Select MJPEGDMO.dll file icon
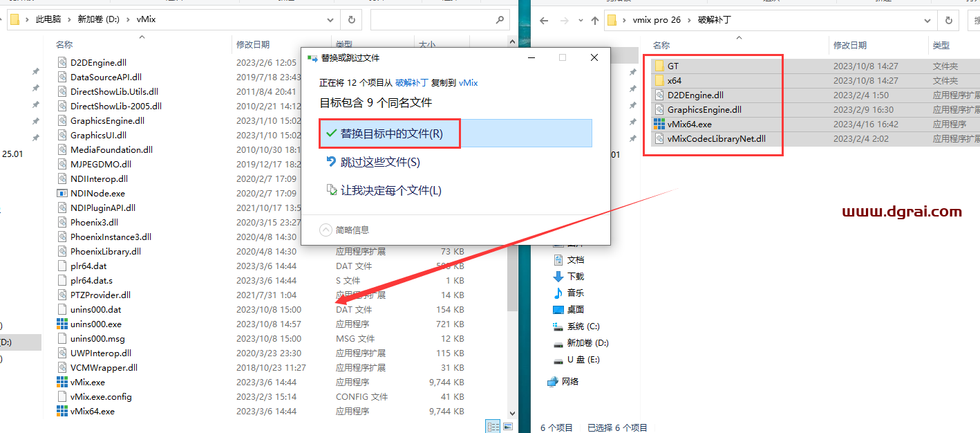 tap(62, 164)
